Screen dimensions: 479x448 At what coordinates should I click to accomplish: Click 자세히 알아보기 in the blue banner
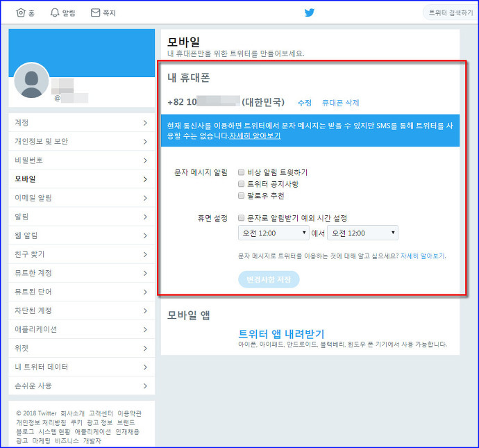tap(255, 135)
